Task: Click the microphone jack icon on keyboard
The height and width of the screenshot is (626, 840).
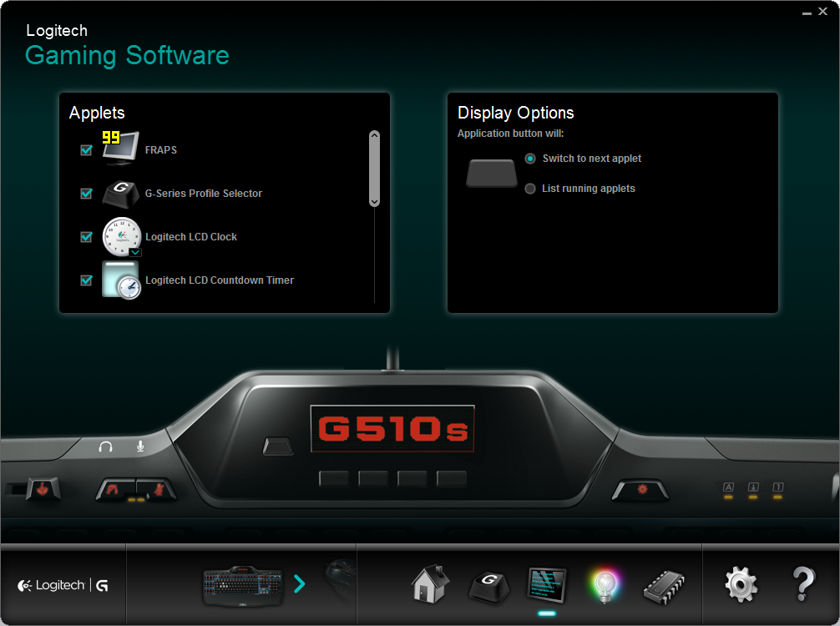Action: (140, 446)
